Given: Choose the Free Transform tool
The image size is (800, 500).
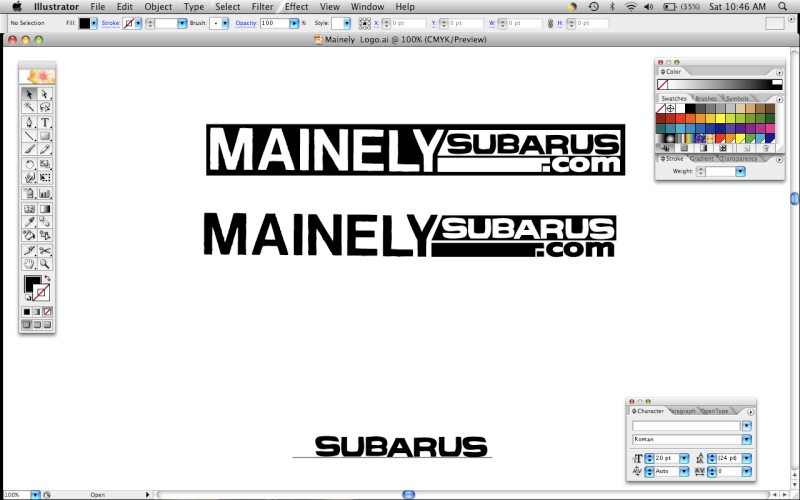Looking at the screenshot, I should point(45,178).
